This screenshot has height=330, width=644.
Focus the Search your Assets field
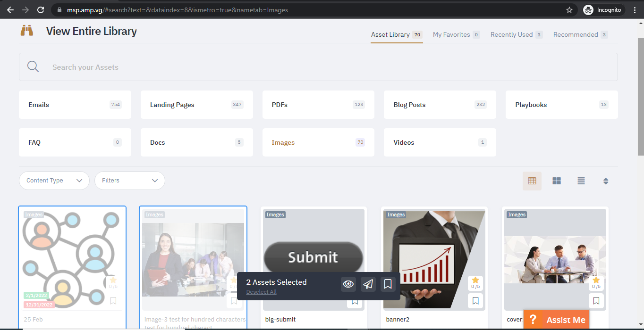[318, 67]
